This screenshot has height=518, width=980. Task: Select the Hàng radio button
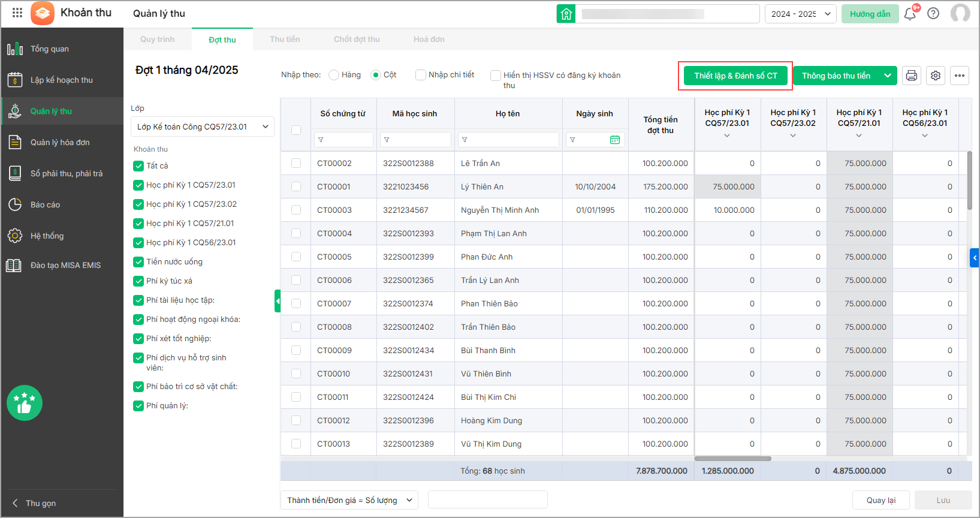point(334,75)
